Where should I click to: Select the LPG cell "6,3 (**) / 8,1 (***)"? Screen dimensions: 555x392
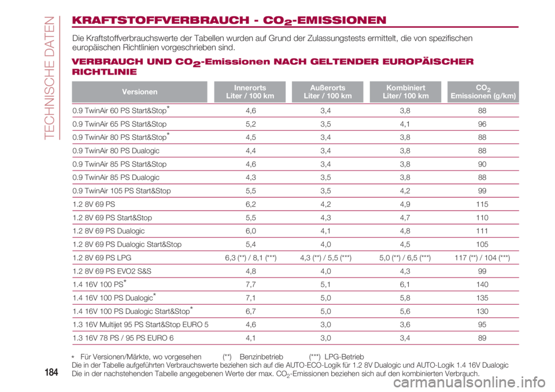pos(250,258)
